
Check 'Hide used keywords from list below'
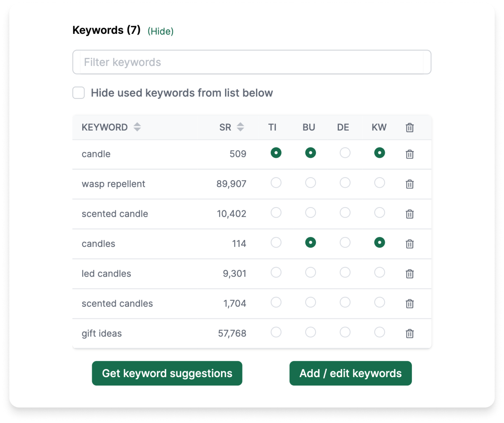point(79,93)
